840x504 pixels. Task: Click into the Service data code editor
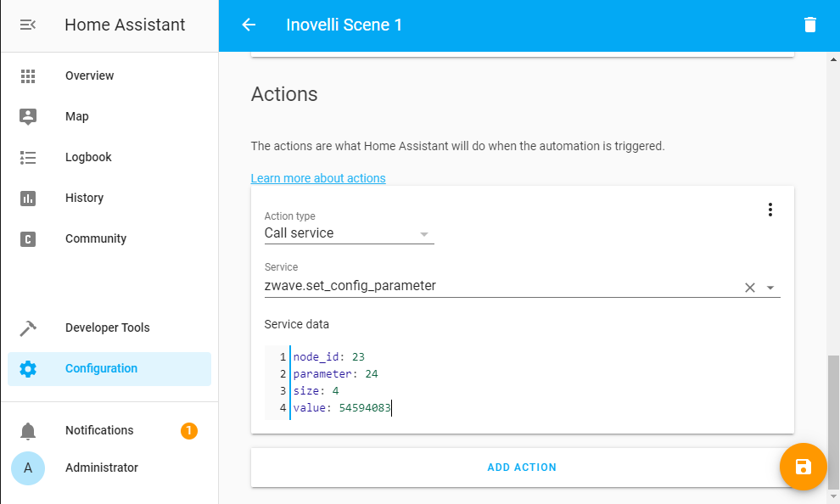click(x=526, y=382)
